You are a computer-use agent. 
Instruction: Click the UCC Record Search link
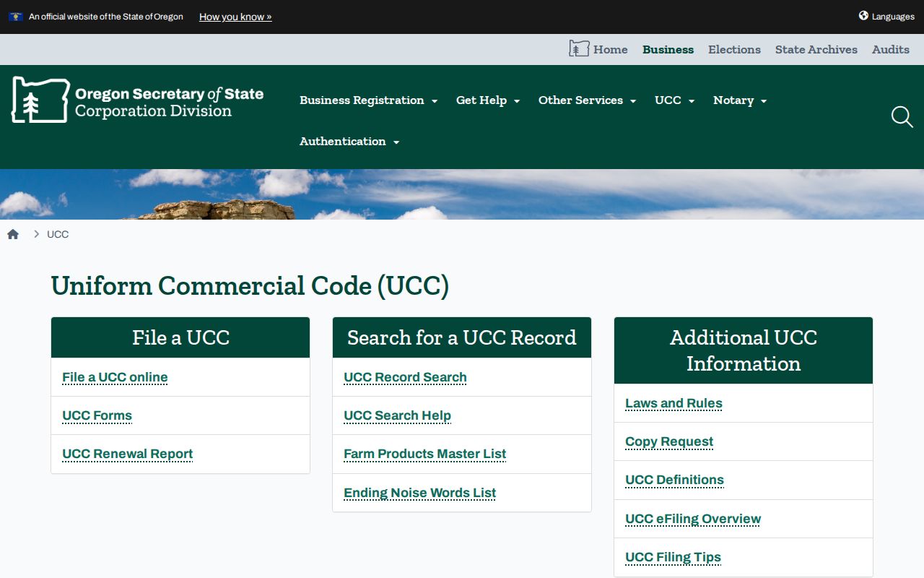(x=405, y=377)
